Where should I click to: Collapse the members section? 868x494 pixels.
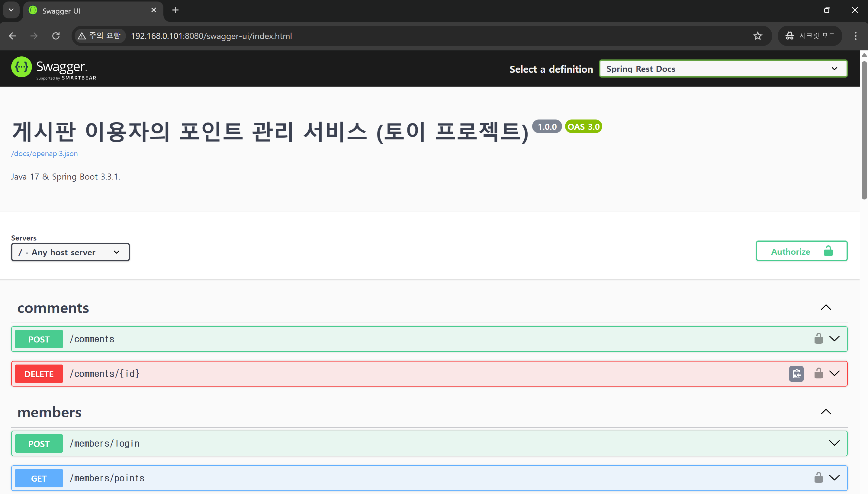point(826,412)
